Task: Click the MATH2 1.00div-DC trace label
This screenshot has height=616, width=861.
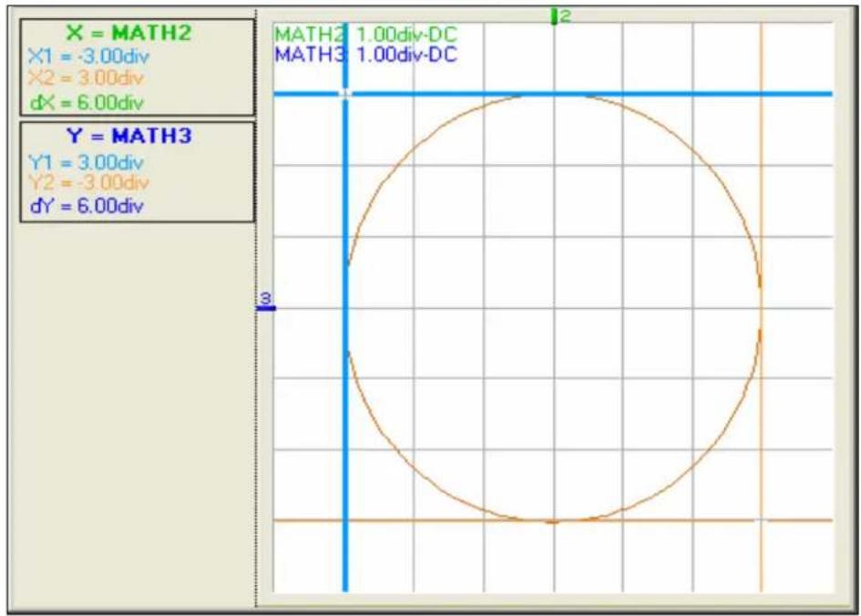Action: click(365, 35)
